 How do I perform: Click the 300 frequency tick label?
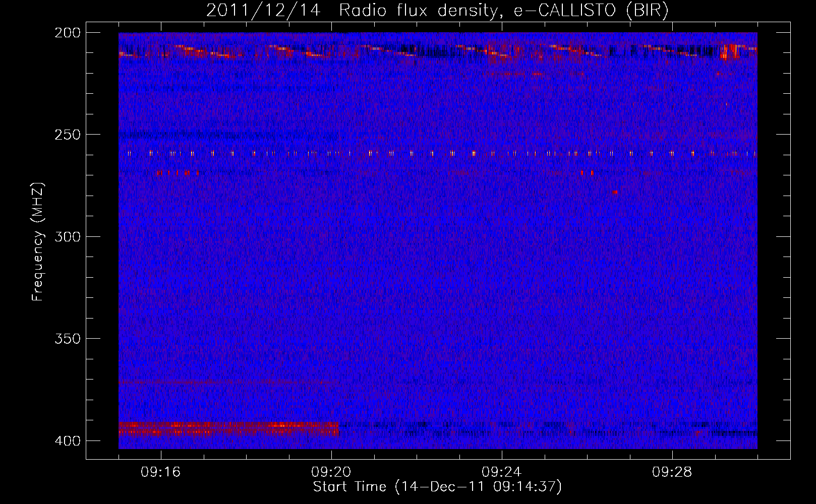tap(67, 236)
